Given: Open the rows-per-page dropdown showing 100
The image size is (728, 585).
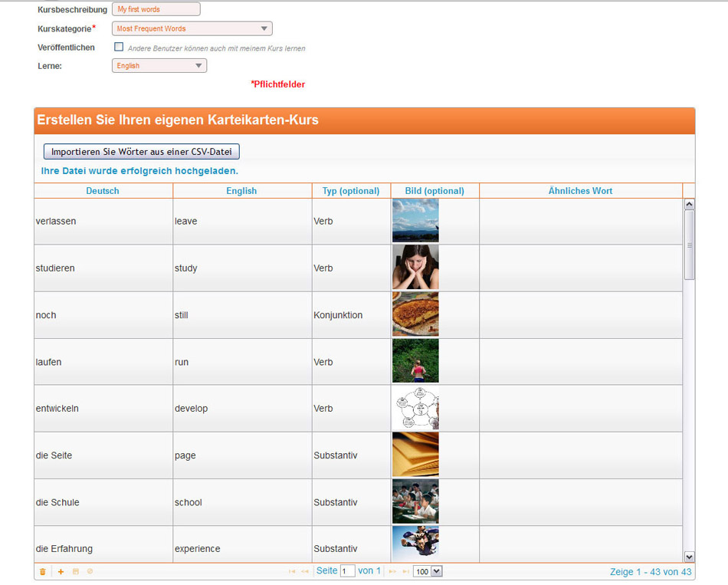Looking at the screenshot, I should pos(428,571).
